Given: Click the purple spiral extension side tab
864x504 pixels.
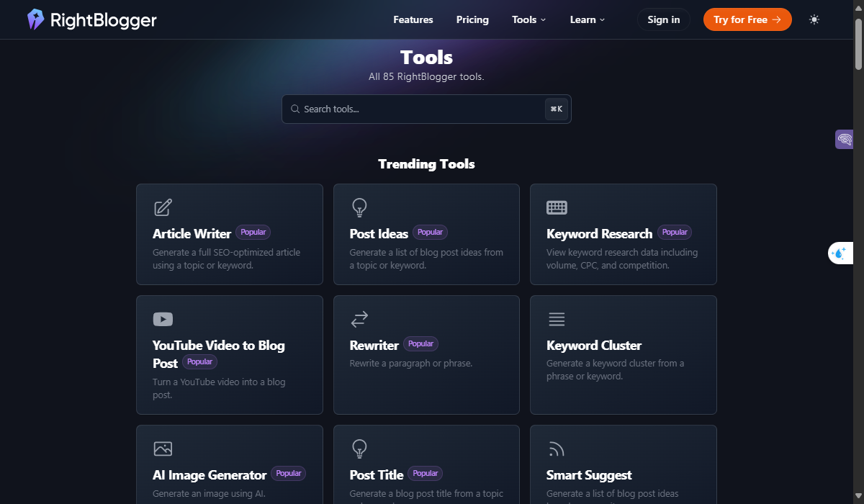Looking at the screenshot, I should click(x=844, y=139).
